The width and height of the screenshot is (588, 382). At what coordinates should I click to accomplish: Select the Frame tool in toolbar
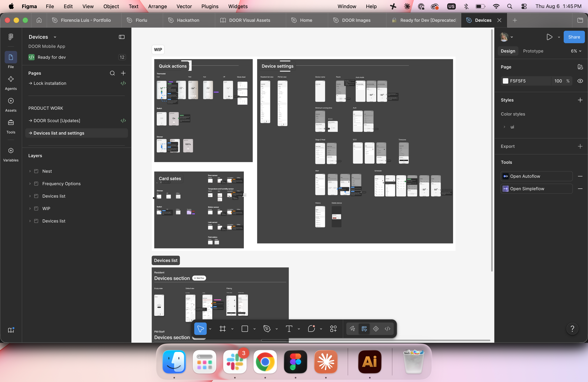click(x=223, y=329)
